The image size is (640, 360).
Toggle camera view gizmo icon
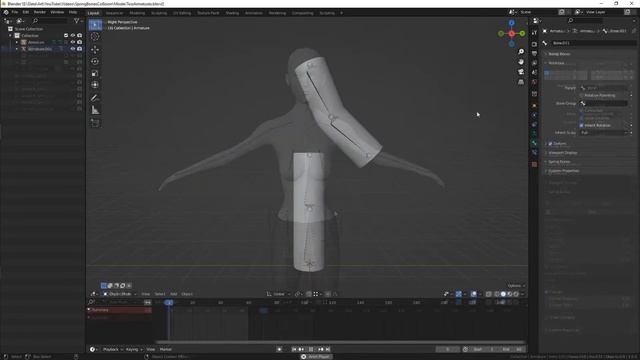coord(521,72)
